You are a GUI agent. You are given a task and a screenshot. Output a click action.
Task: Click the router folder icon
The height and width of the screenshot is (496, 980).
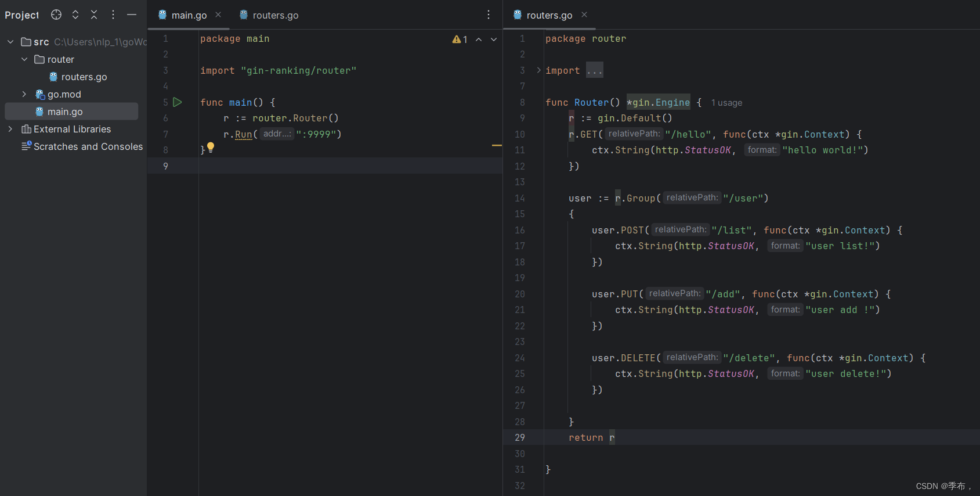coord(39,59)
